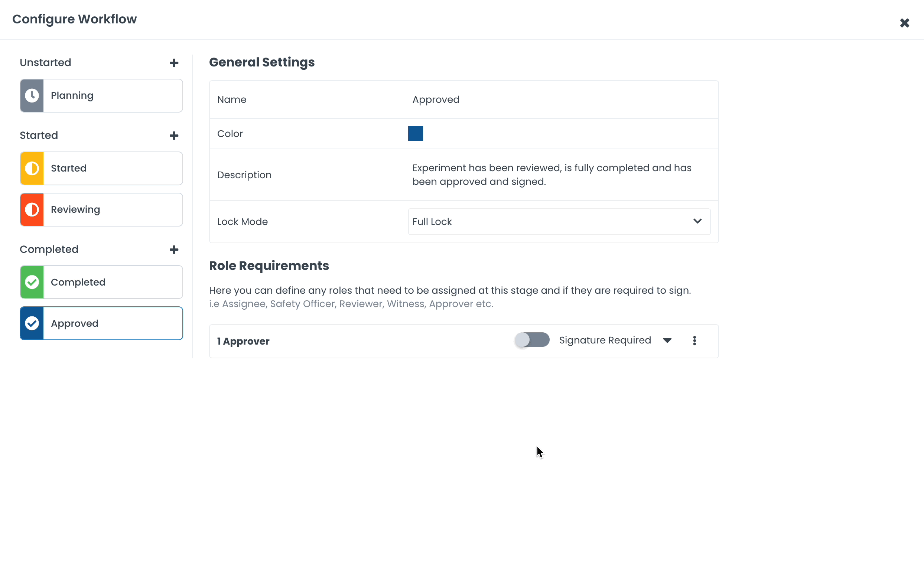Add a stage under Unstarted section

[x=174, y=63]
